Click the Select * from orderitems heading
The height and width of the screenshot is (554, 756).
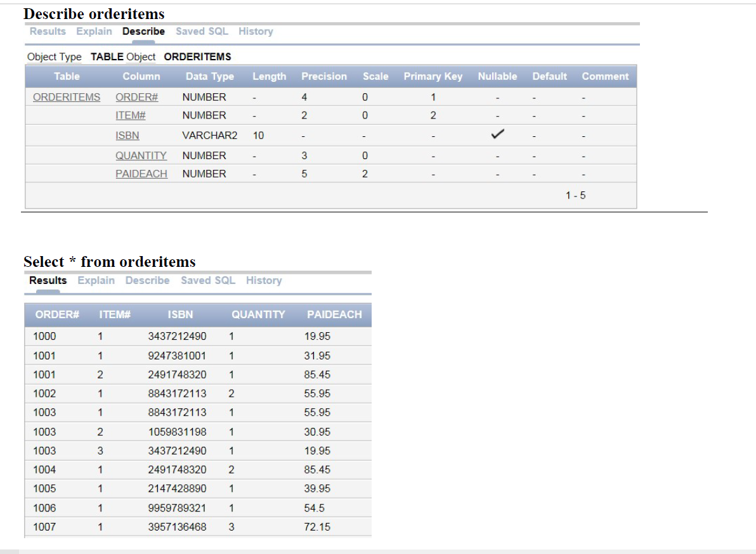pyautogui.click(x=110, y=262)
